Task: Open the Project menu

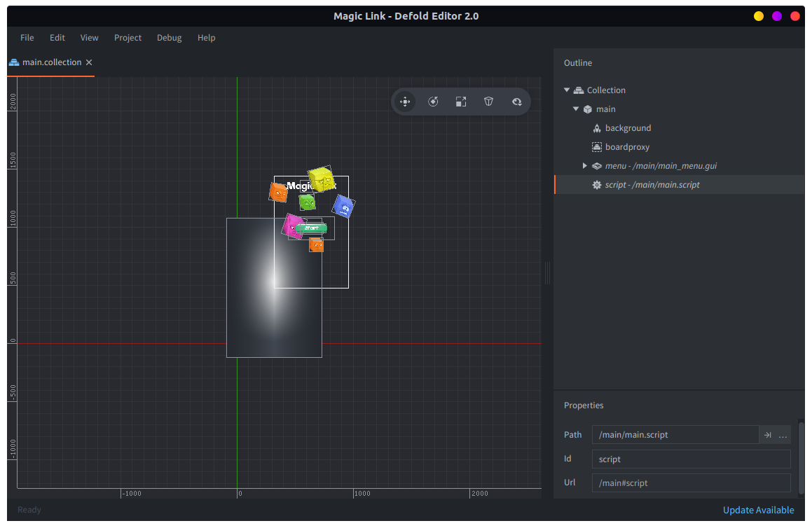Action: pyautogui.click(x=128, y=38)
